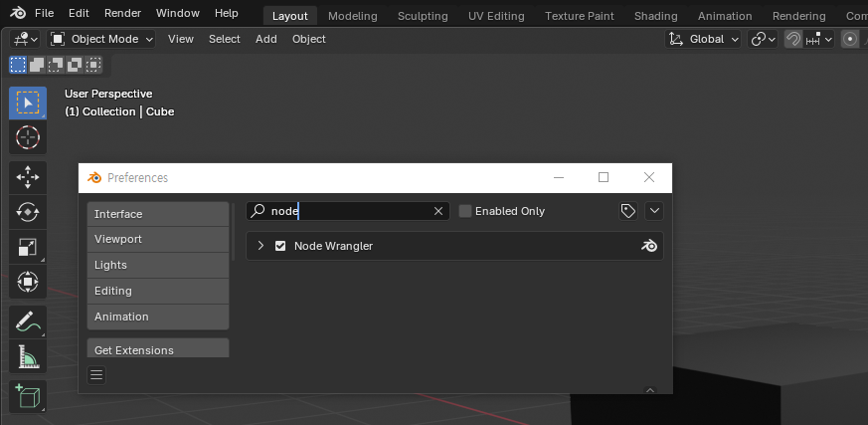Choose the Intersect selection mode icon
Viewport: 868px width, 425px height.
coord(93,65)
